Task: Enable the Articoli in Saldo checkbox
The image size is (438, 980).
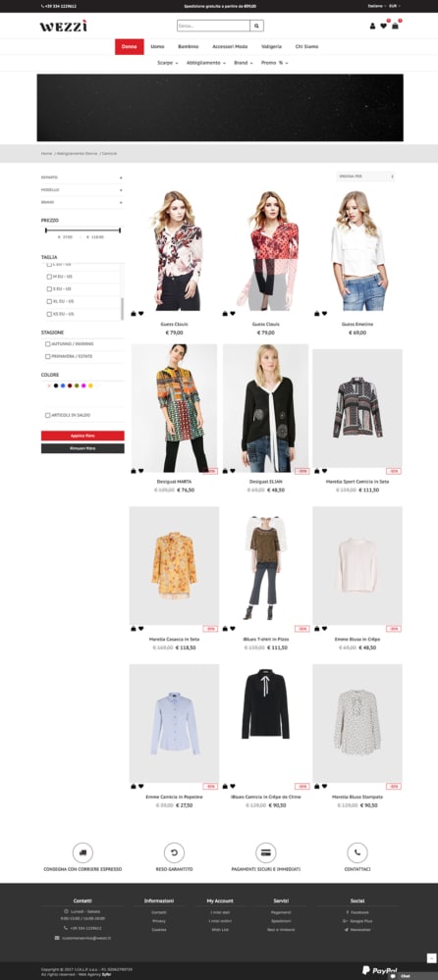Action: (x=48, y=415)
